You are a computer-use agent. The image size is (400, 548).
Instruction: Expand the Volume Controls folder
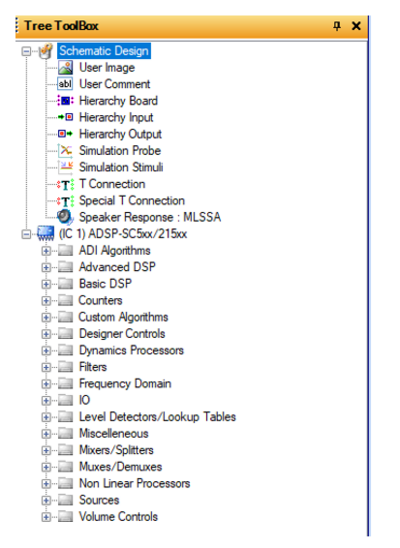(46, 517)
